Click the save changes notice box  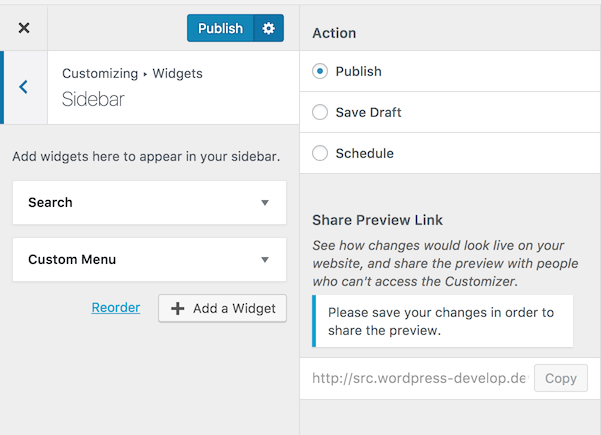pos(443,321)
